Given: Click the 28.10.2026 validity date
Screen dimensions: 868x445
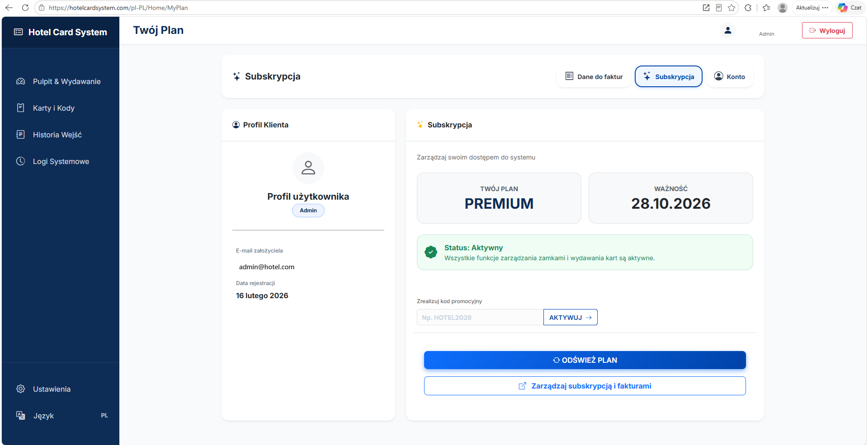Looking at the screenshot, I should [x=671, y=204].
